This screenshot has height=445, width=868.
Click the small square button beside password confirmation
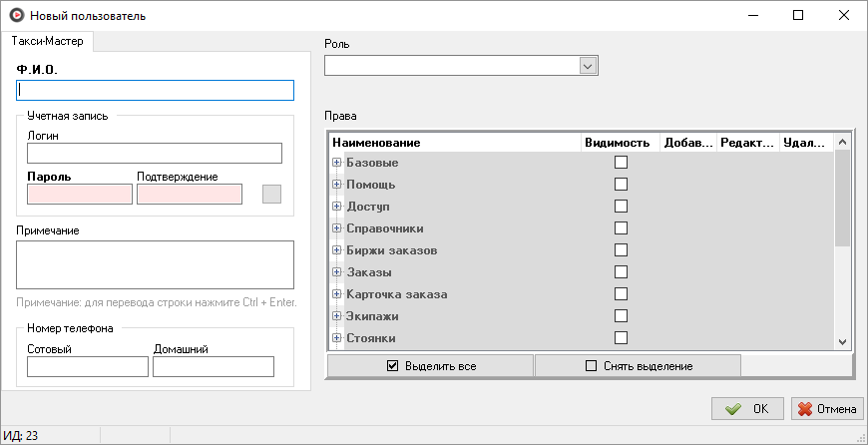click(x=271, y=194)
